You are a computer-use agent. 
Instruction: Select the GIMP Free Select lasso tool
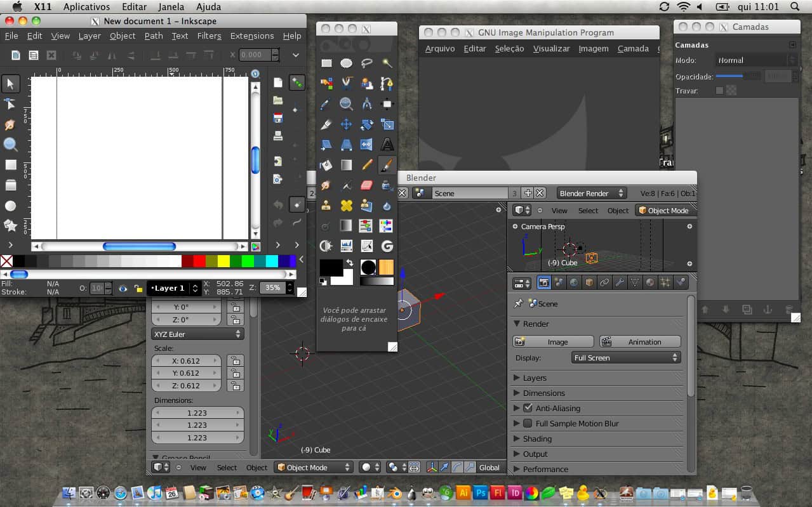[367, 63]
